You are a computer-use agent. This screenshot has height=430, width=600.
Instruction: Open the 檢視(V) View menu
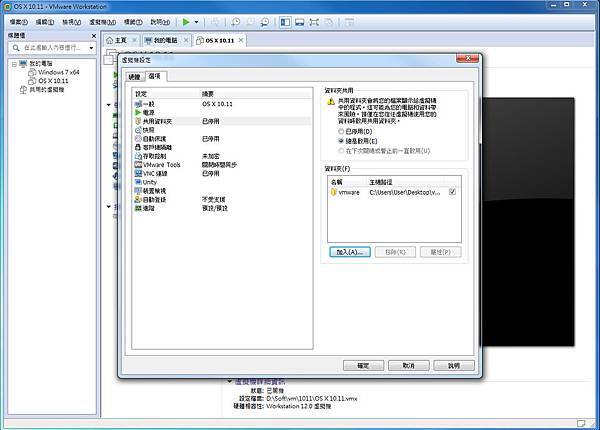coord(72,22)
